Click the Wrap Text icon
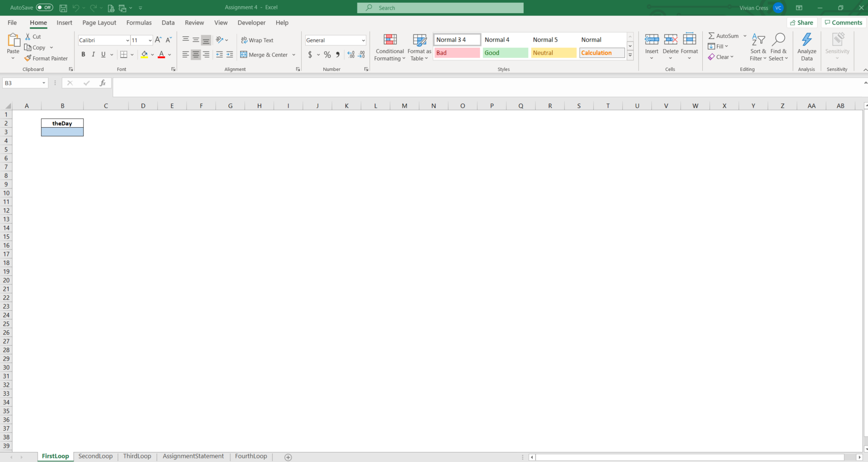868x462 pixels. click(258, 40)
